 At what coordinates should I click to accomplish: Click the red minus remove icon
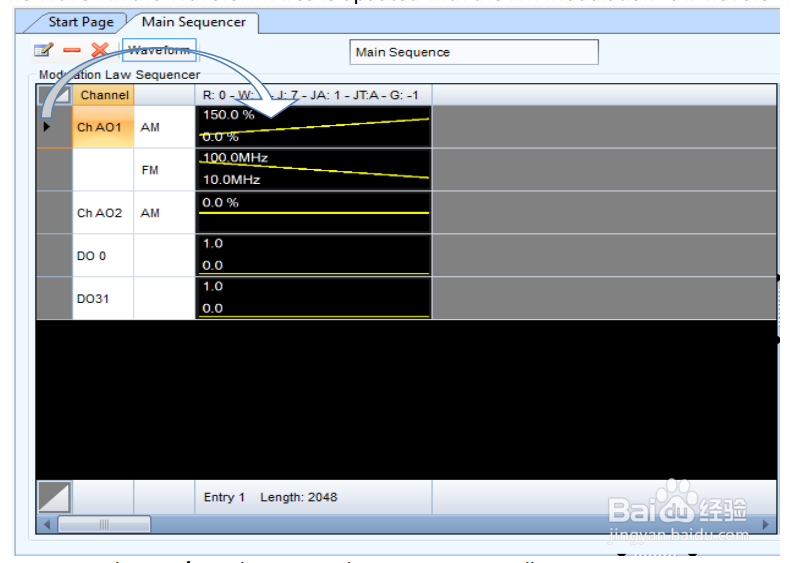click(72, 50)
